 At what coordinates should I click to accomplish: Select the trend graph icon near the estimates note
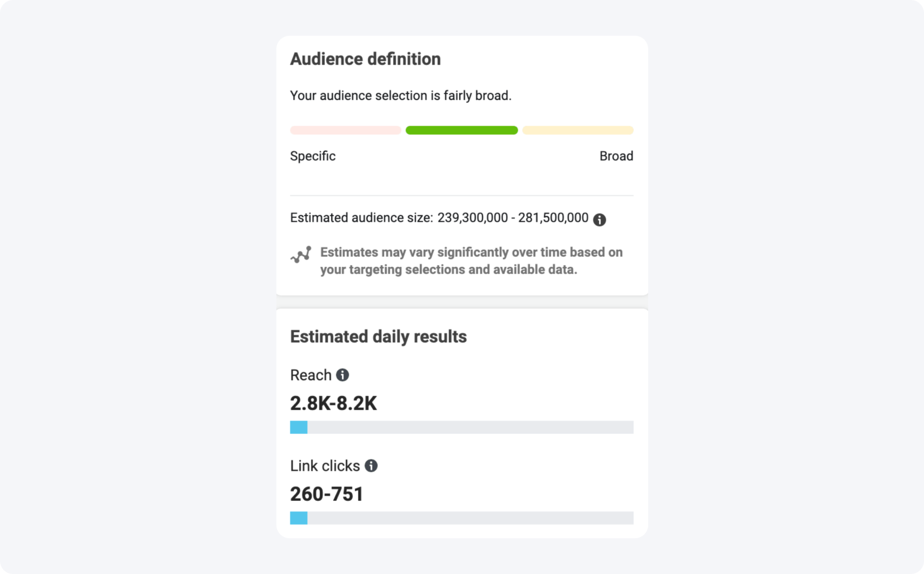click(x=300, y=255)
